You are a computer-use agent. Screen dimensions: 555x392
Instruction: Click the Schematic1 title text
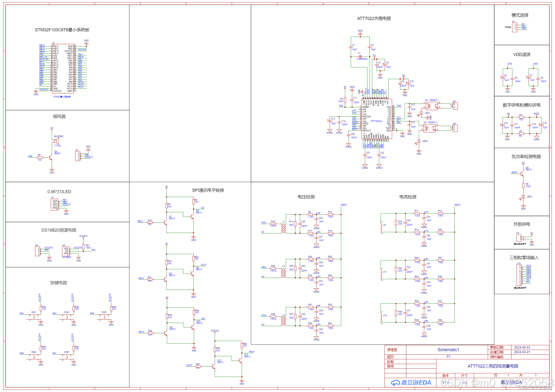pos(448,350)
